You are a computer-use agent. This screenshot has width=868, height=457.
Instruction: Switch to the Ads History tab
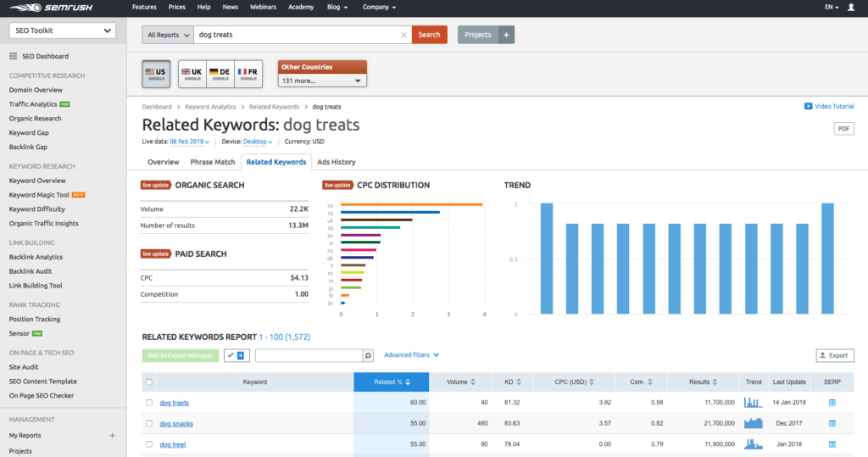336,162
